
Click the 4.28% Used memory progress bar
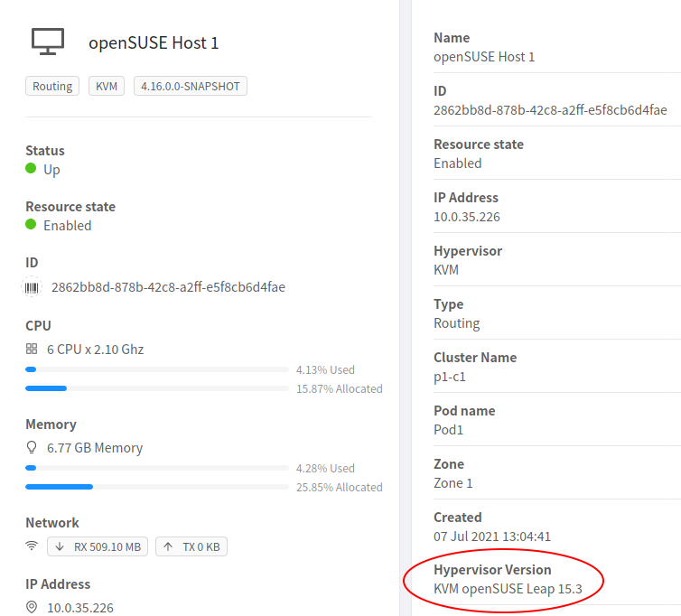click(157, 468)
